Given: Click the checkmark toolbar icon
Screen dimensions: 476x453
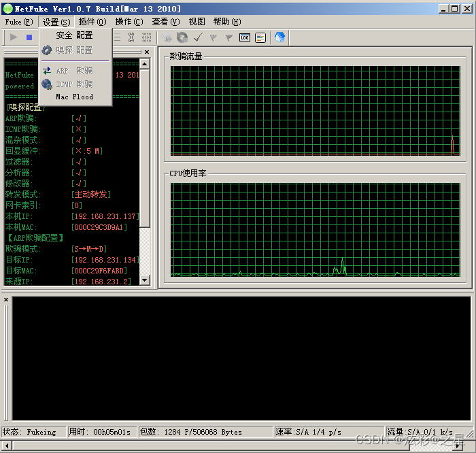Looking at the screenshot, I should pyautogui.click(x=198, y=37).
